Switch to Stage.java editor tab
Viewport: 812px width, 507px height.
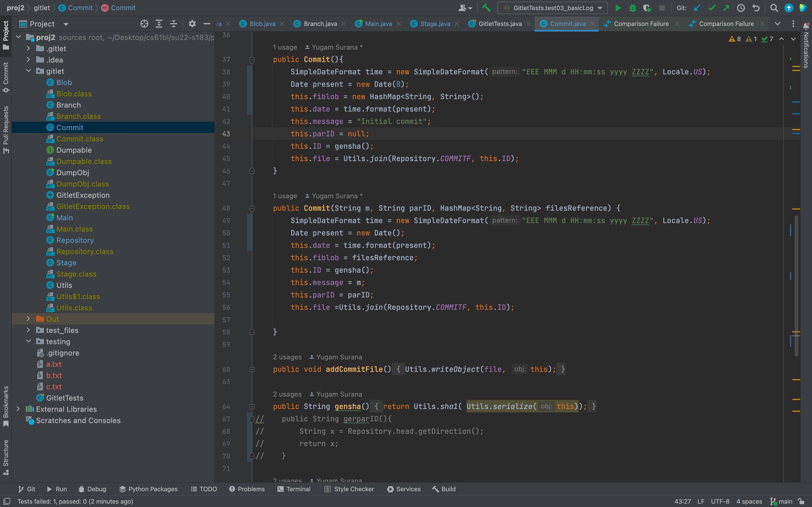click(x=435, y=24)
